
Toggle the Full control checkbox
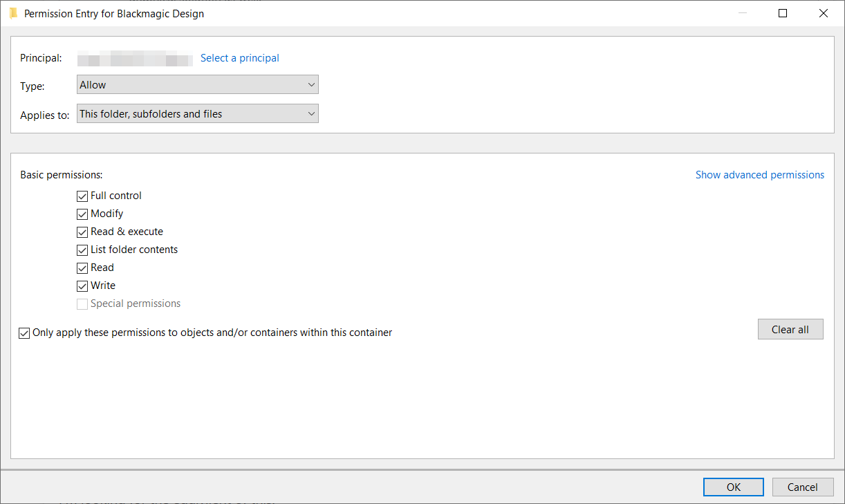click(x=82, y=196)
